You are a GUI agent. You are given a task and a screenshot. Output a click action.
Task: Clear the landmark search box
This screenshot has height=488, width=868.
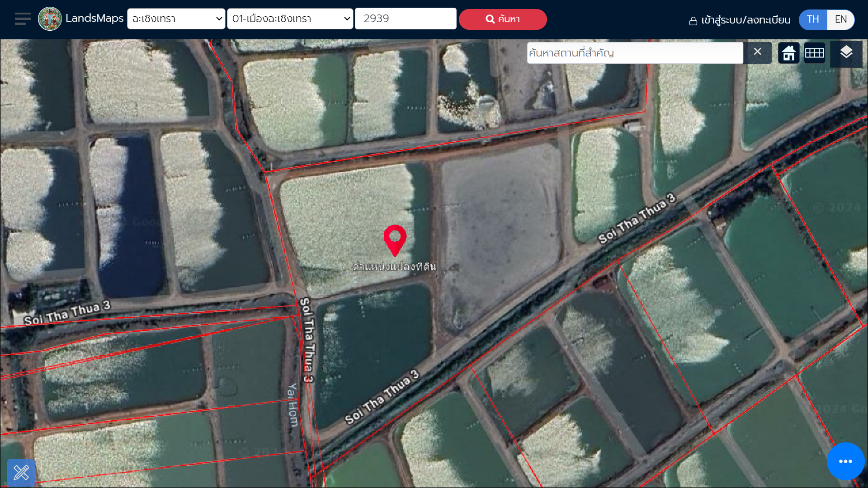click(758, 52)
